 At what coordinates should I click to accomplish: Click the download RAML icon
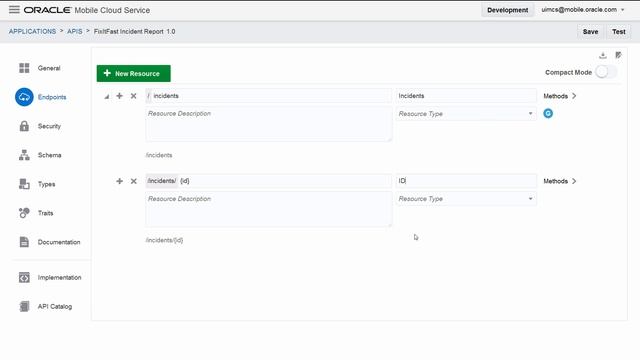pyautogui.click(x=603, y=56)
